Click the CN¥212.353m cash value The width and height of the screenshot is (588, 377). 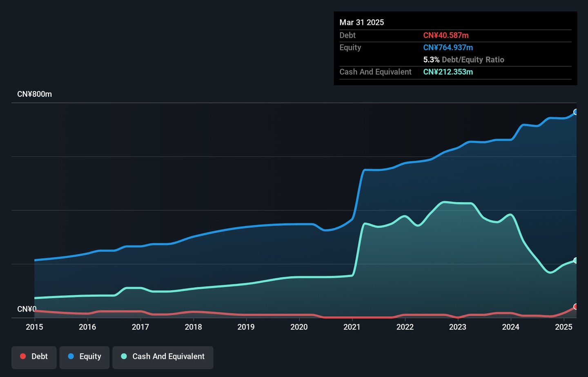click(448, 72)
